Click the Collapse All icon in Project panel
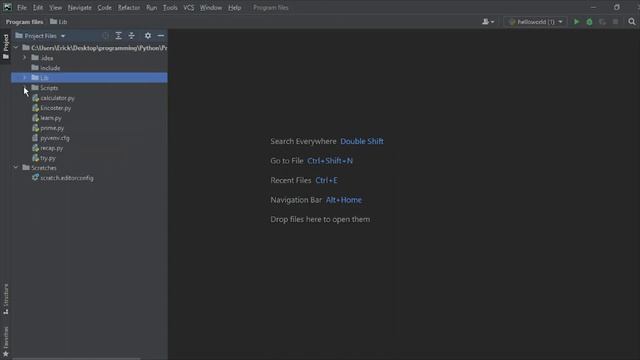The height and width of the screenshot is (360, 640). [x=131, y=36]
